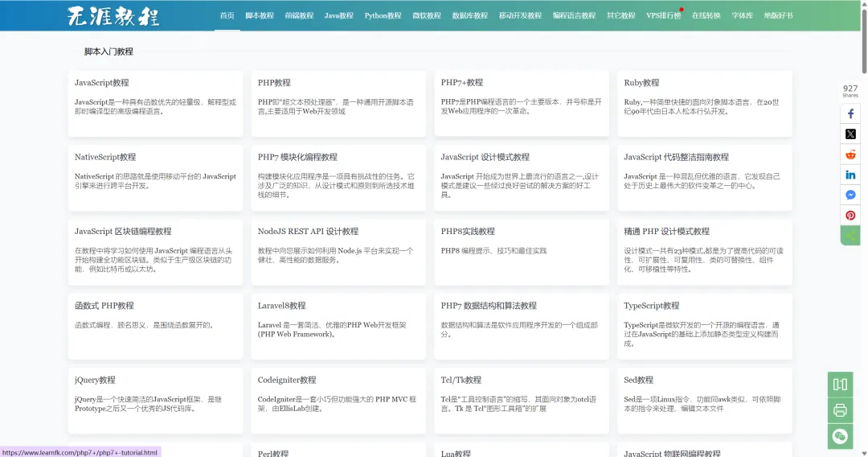Share page on X (Twitter)
Image resolution: width=868 pixels, height=457 pixels.
850,134
